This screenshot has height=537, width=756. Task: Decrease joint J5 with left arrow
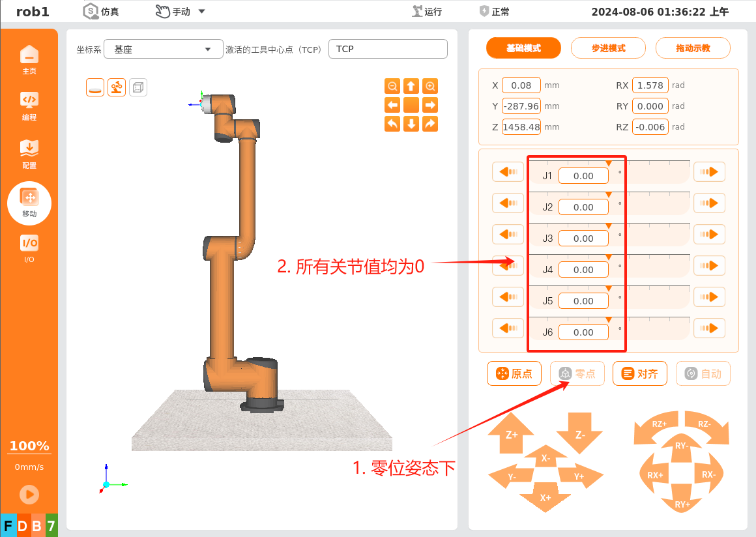(508, 297)
